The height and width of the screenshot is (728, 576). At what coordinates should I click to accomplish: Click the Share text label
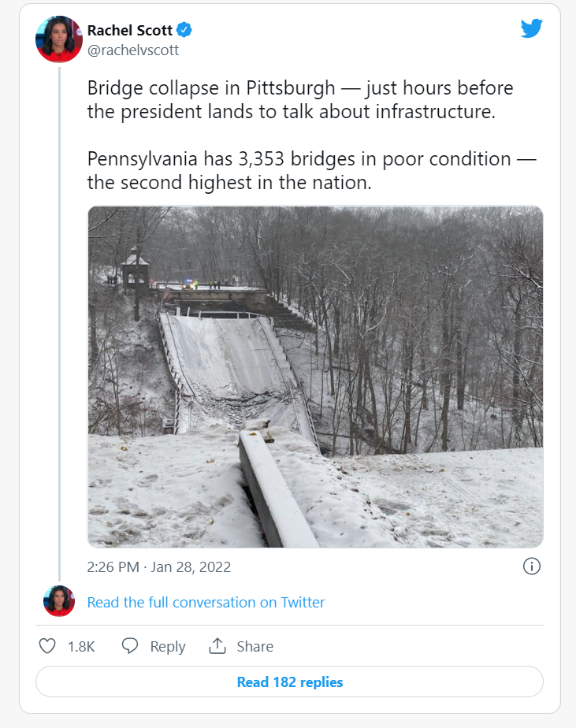pos(255,646)
